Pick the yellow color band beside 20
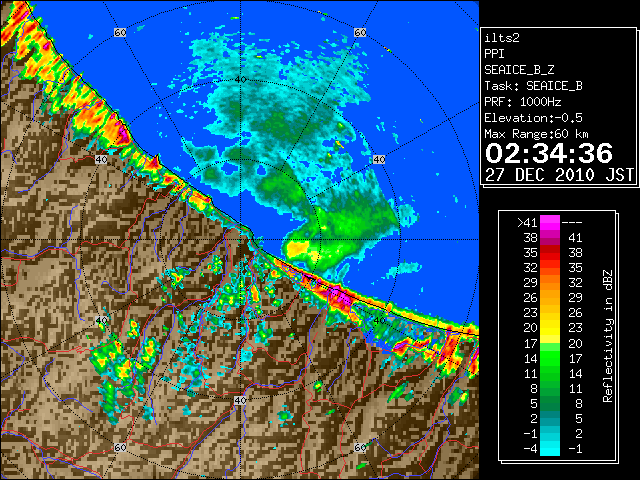The image size is (640, 480). click(550, 328)
